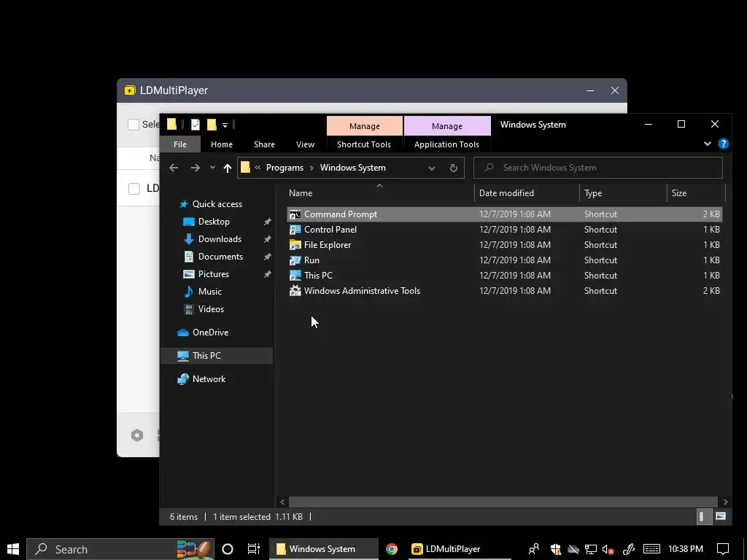Open Videos in navigation pane
The image size is (747, 560).
pos(211,309)
